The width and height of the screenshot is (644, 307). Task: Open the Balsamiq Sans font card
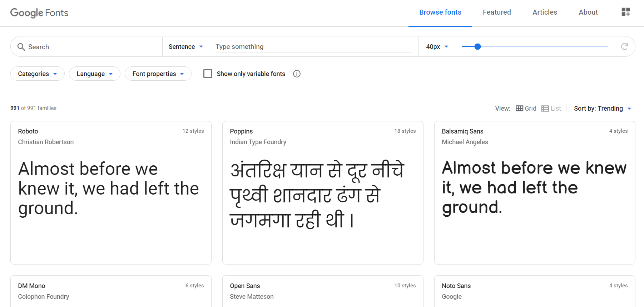pyautogui.click(x=535, y=193)
